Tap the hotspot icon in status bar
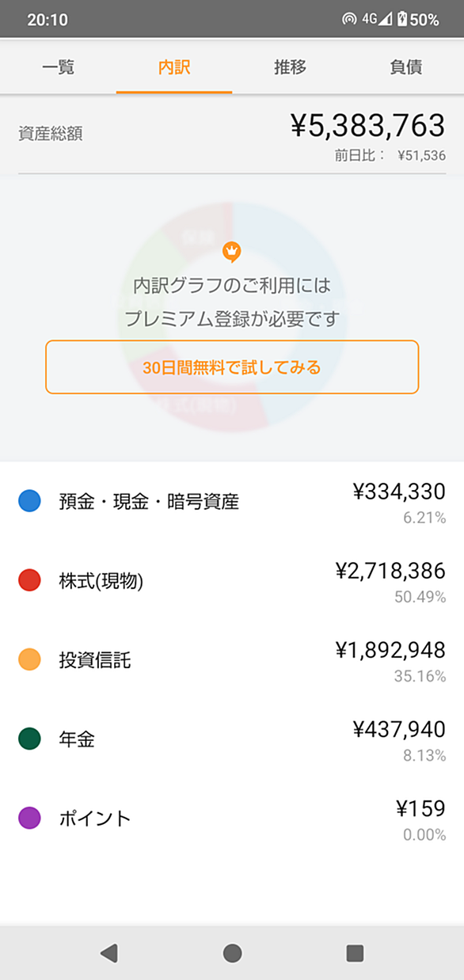 pos(349,20)
